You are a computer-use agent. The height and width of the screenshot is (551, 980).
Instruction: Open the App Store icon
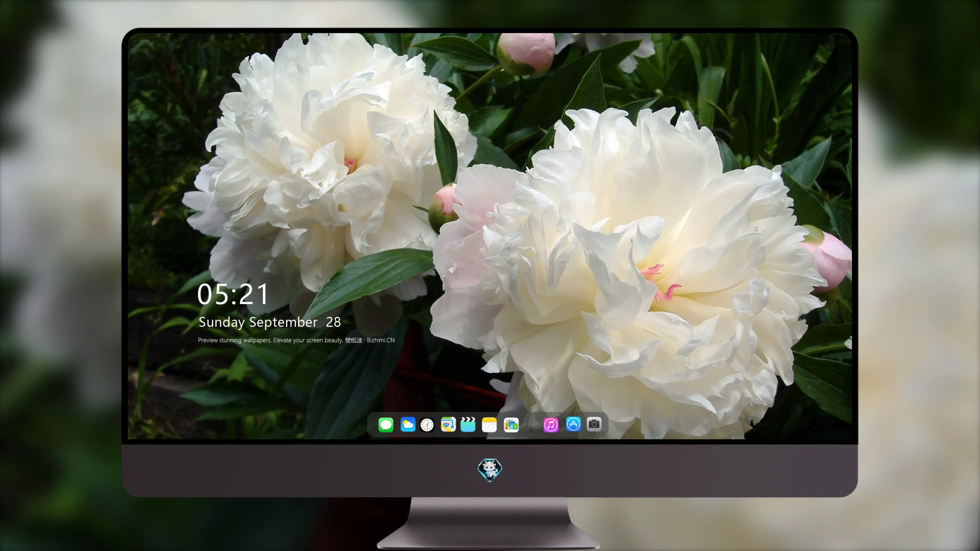pyautogui.click(x=573, y=424)
